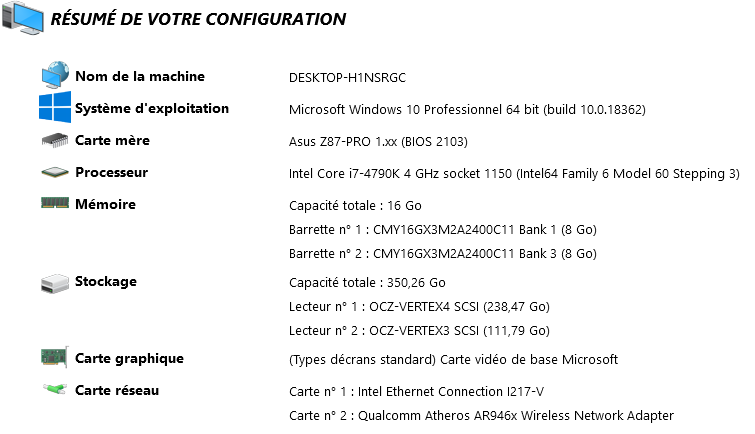Image resolution: width=755 pixels, height=434 pixels.
Task: Click the graphics card icon
Action: (x=54, y=358)
